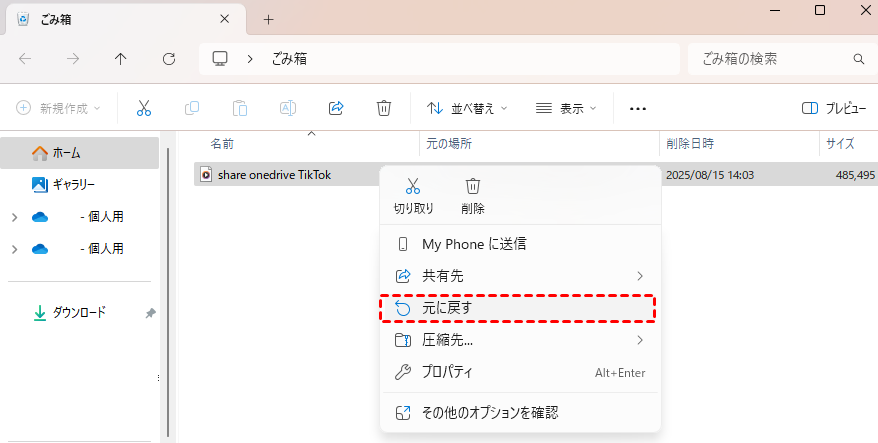Click the Share icon in toolbar
This screenshot has width=878, height=443.
click(336, 108)
